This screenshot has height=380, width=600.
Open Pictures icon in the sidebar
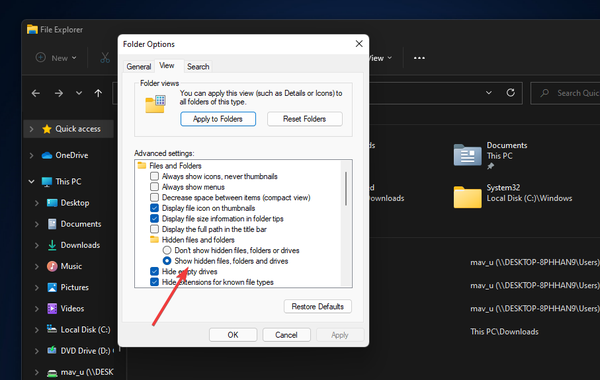[52, 287]
